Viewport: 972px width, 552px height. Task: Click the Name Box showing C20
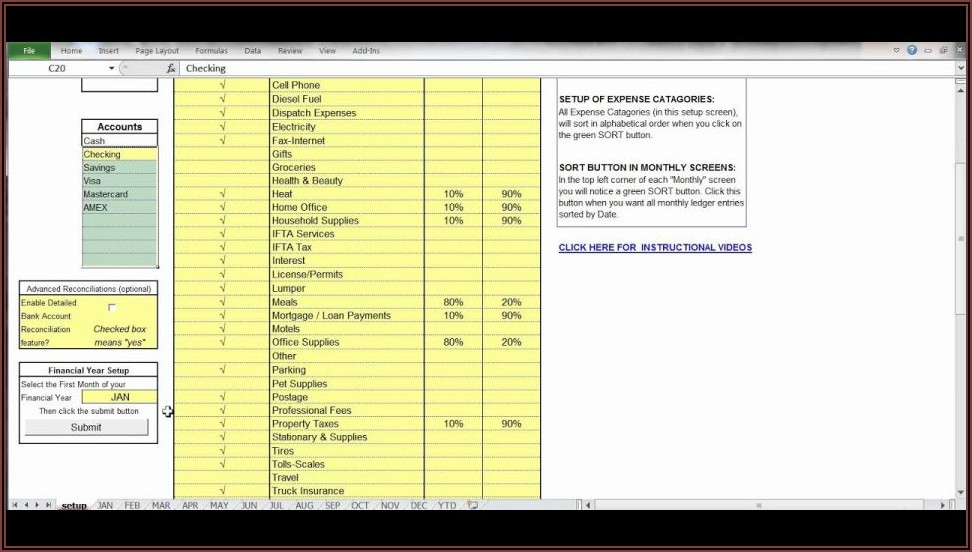[x=57, y=68]
